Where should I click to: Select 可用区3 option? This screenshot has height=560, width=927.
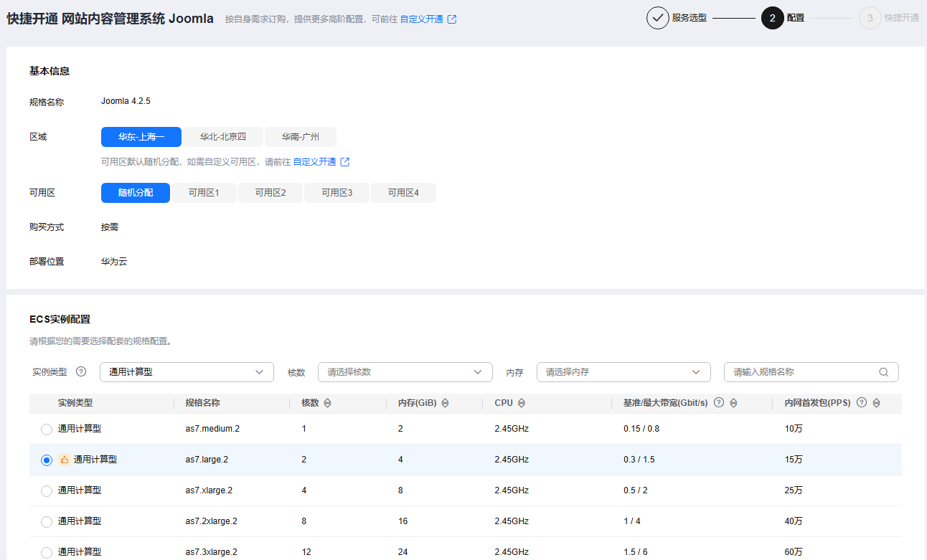[337, 193]
